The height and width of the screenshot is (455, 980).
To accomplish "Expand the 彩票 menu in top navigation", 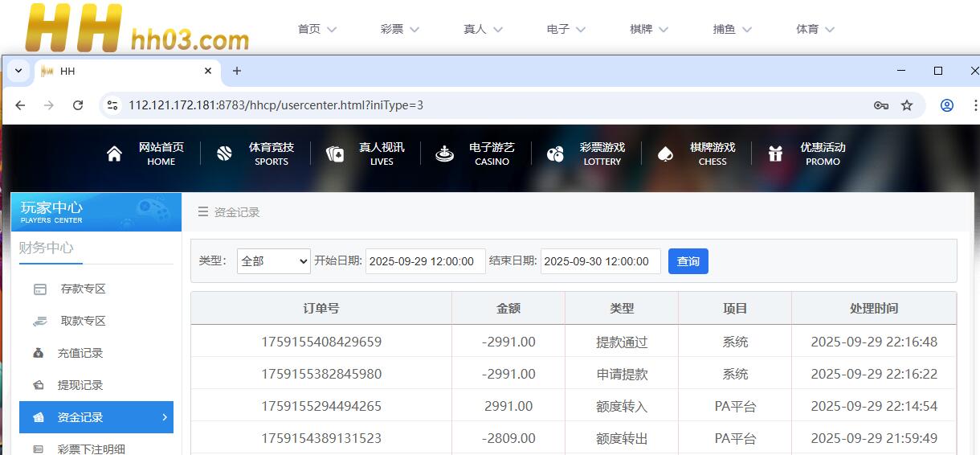I will 400,29.
